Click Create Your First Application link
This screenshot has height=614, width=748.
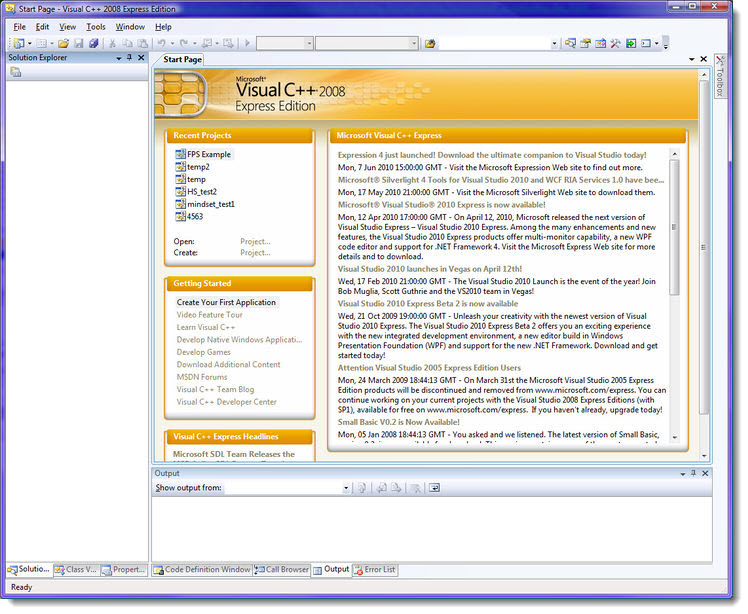(226, 302)
